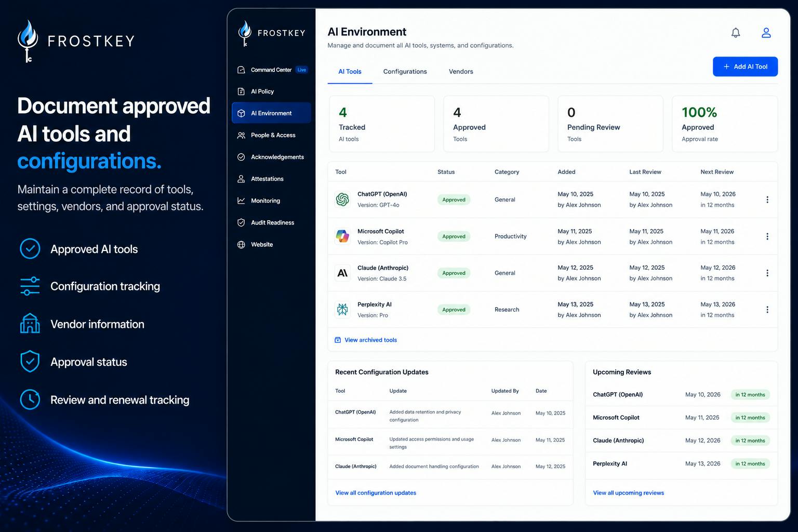The image size is (798, 532).
Task: Open Acknowledgements in the sidebar
Action: 271,157
